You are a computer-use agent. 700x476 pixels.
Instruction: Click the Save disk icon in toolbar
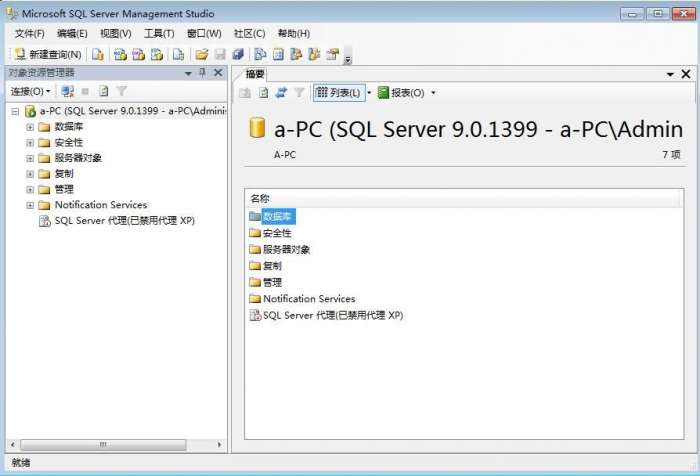click(x=220, y=54)
